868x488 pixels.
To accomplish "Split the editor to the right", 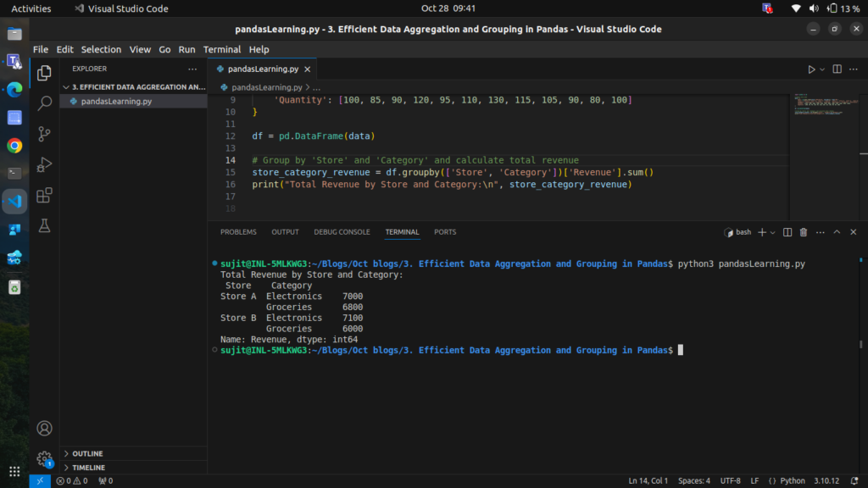I will pos(837,69).
